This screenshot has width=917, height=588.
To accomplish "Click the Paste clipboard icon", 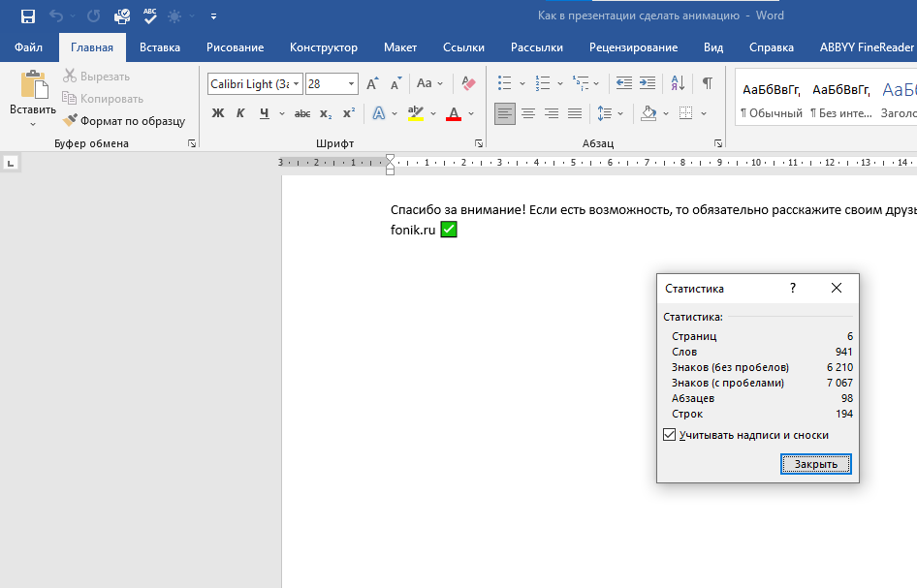I will [x=34, y=85].
